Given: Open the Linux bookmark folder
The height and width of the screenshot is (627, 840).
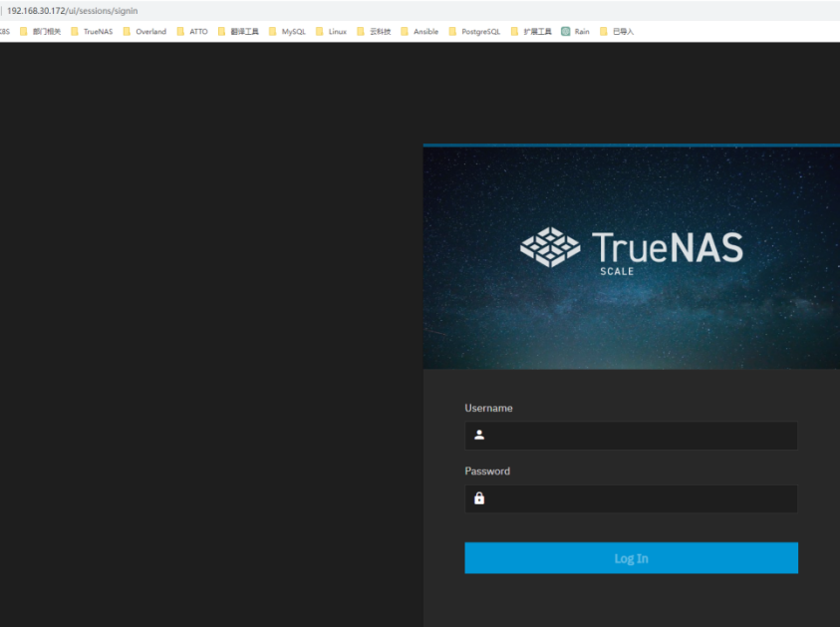Looking at the screenshot, I should [x=331, y=32].
